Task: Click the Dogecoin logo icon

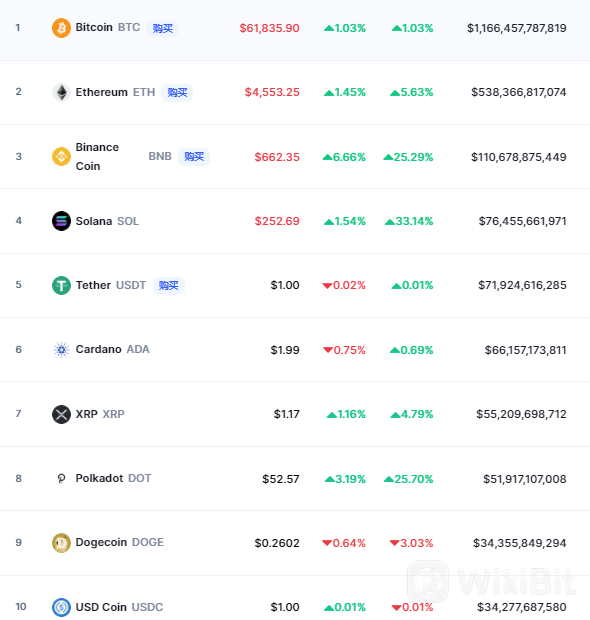Action: (61, 543)
